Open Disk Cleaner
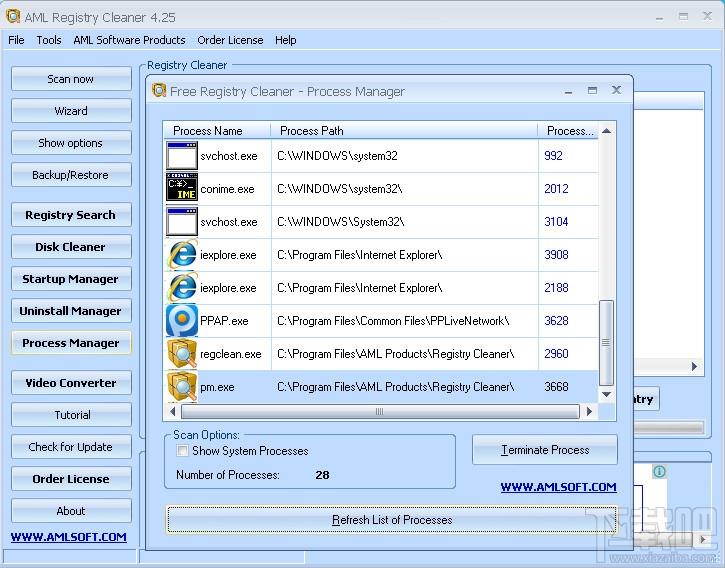The height and width of the screenshot is (568, 725). (71, 247)
